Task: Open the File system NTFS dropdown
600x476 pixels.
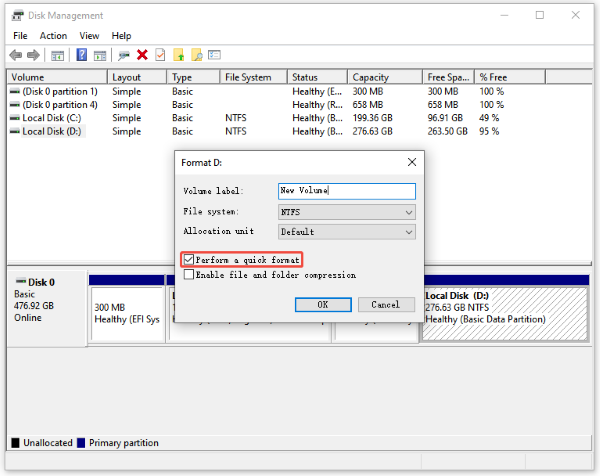Action: click(x=347, y=212)
